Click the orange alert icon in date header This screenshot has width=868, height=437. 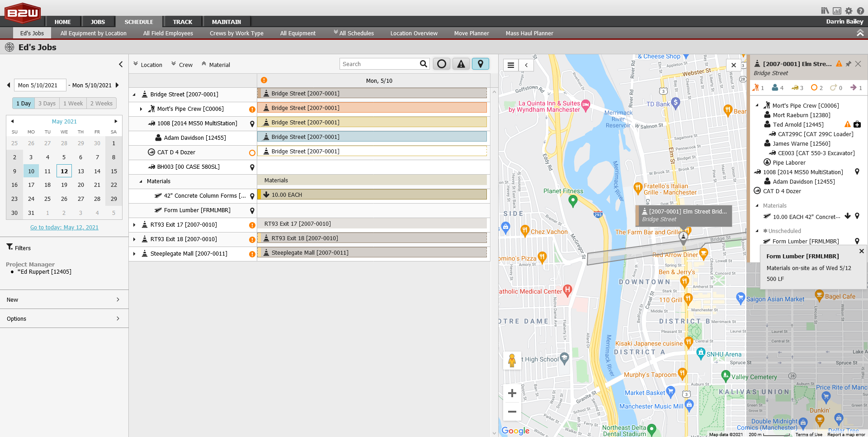click(264, 80)
